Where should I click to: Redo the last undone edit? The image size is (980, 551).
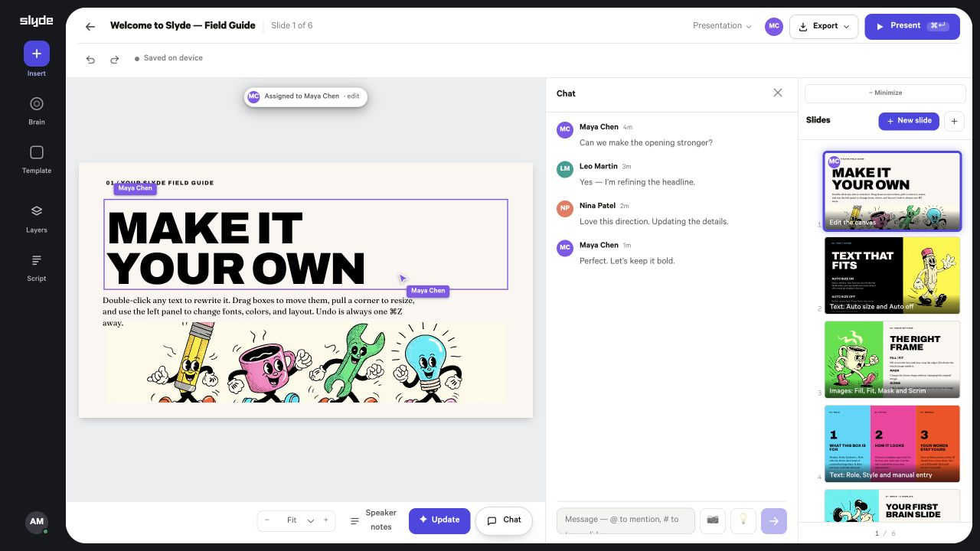pos(115,59)
